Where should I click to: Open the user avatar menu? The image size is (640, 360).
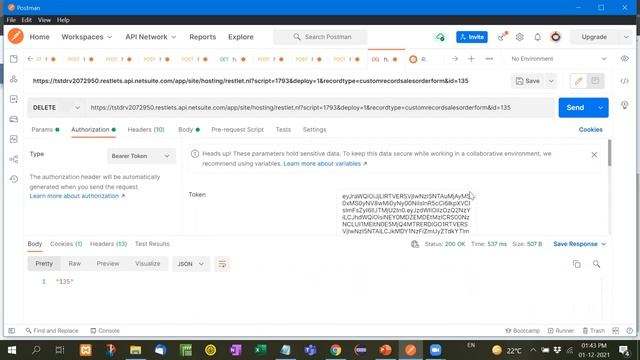(556, 37)
